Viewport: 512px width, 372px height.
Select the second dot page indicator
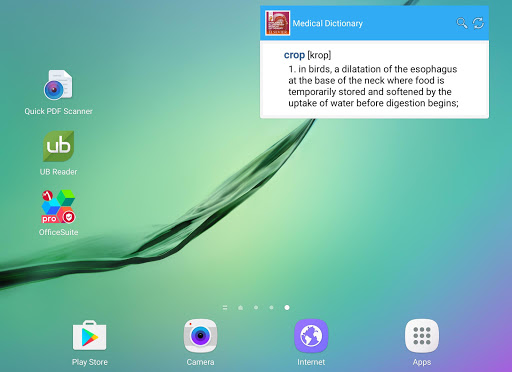tap(256, 307)
